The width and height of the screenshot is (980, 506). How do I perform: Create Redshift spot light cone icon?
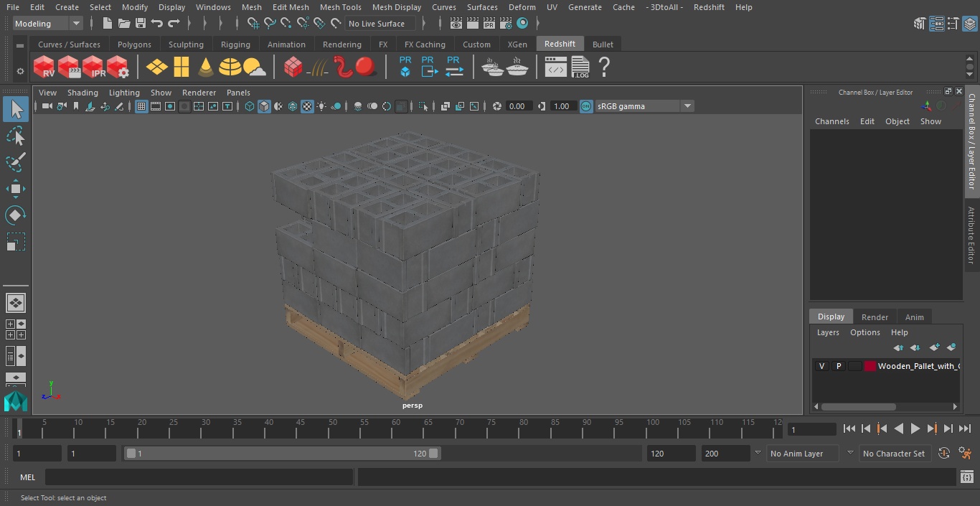206,67
